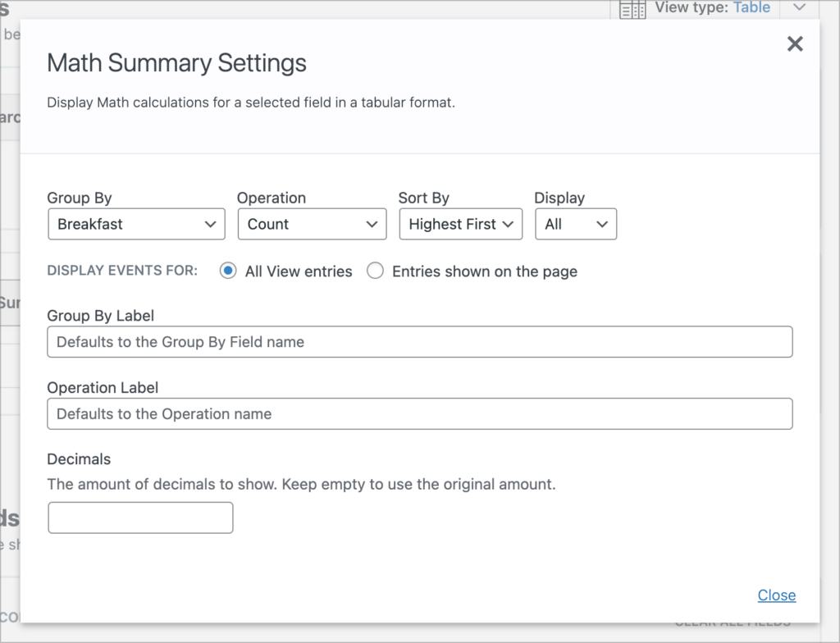Click the Math Summary Settings heading
The image size is (840, 643).
[x=177, y=62]
